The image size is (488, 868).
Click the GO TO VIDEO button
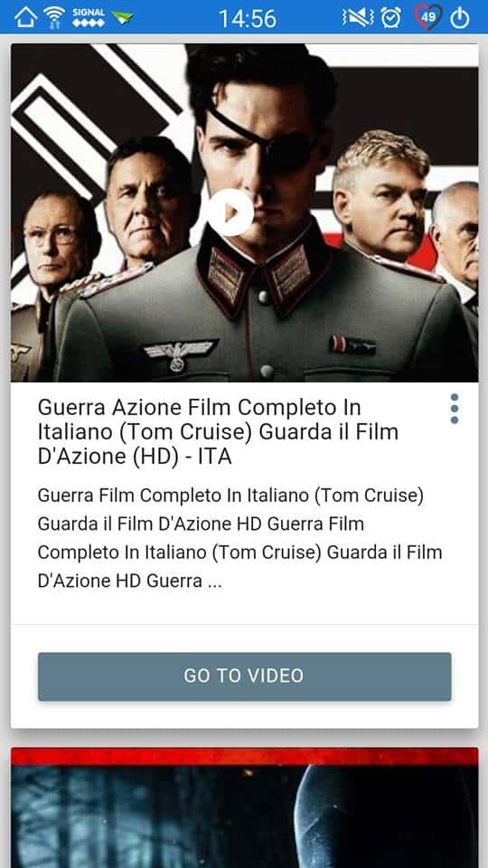point(245,676)
